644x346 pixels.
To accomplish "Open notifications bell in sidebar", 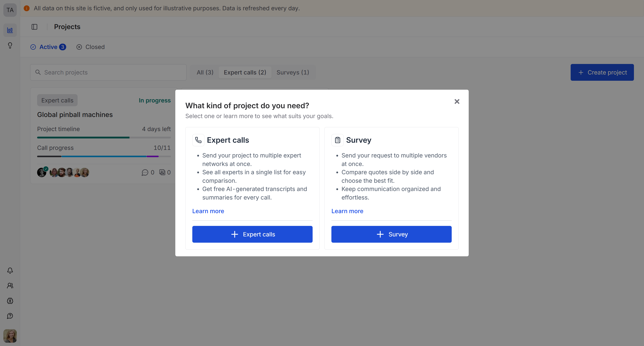I will click(x=10, y=270).
